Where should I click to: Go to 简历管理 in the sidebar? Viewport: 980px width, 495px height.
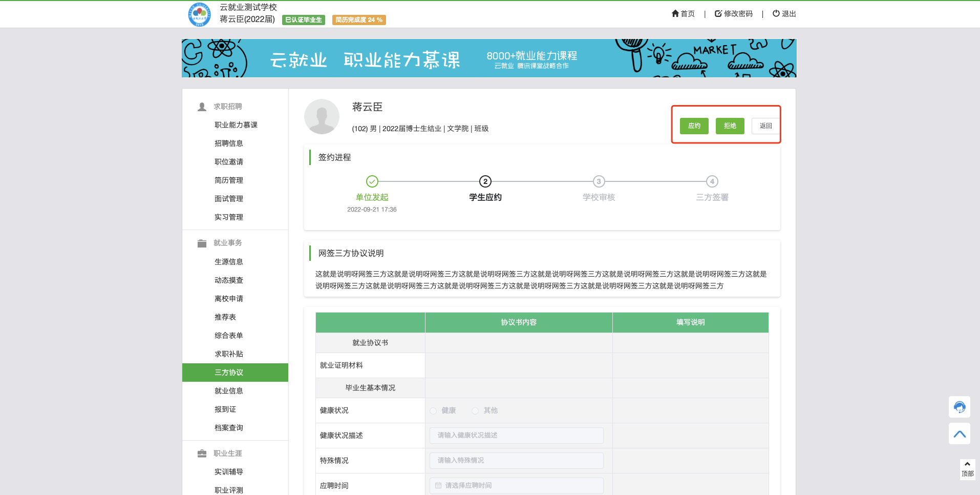(229, 180)
